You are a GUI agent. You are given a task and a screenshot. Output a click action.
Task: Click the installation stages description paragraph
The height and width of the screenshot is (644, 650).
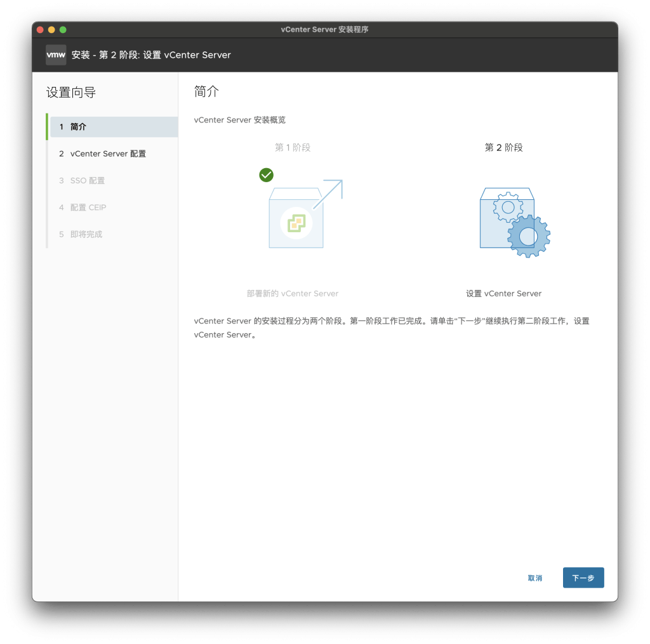pos(392,328)
